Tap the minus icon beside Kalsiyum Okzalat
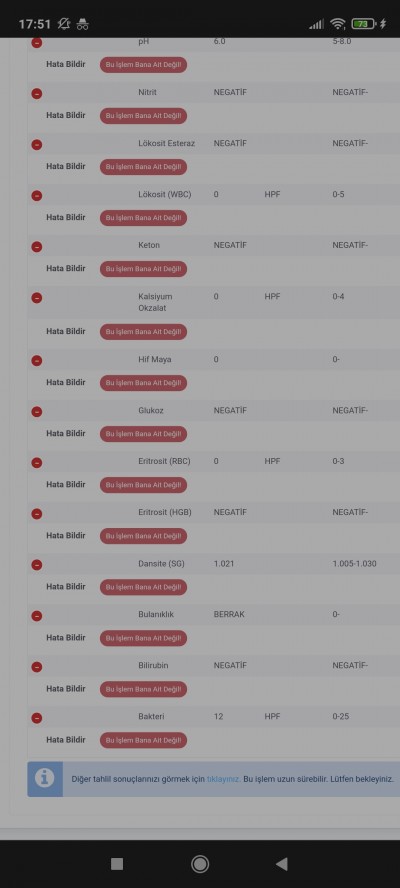This screenshot has height=888, width=400. (37, 297)
